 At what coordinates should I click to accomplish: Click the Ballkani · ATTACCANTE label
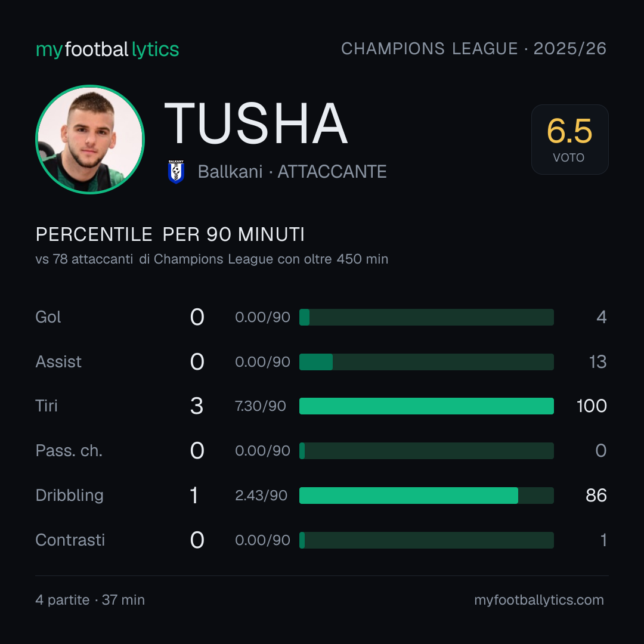[292, 172]
